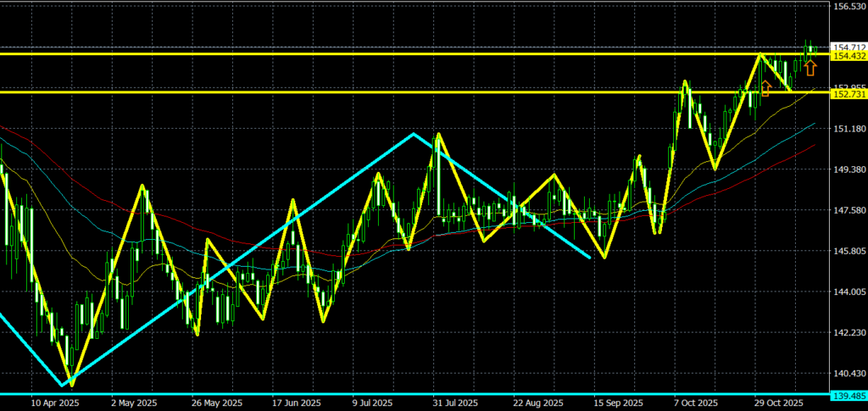Click the 15 Sep 2025 date label

(619, 403)
